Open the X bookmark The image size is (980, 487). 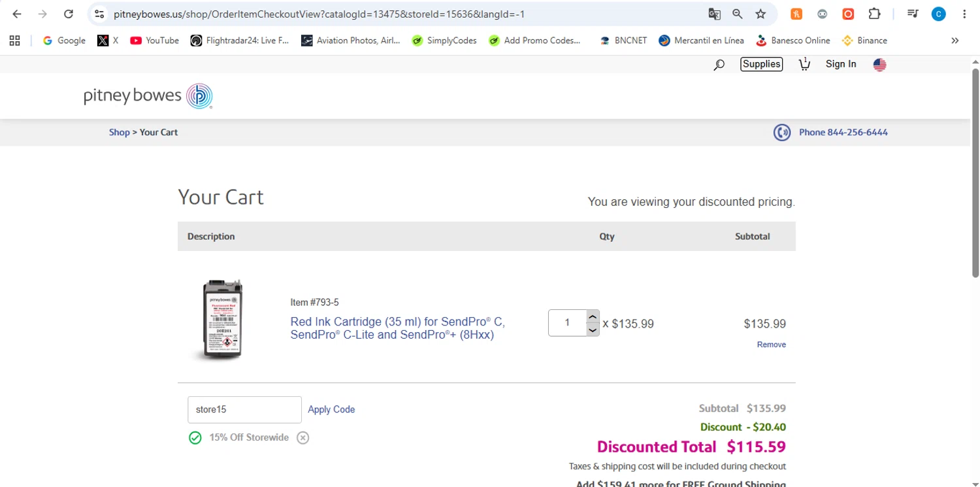108,41
